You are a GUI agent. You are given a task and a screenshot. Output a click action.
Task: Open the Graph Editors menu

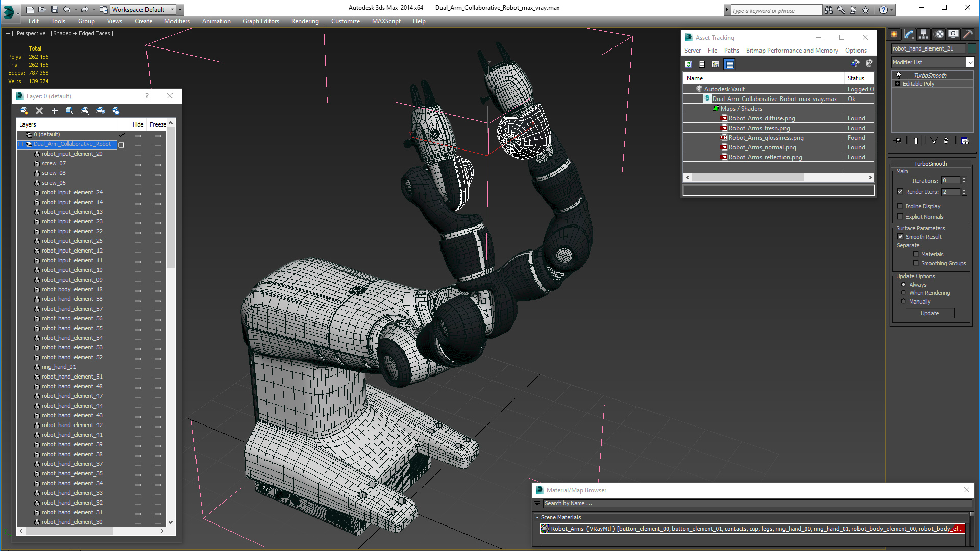point(261,21)
